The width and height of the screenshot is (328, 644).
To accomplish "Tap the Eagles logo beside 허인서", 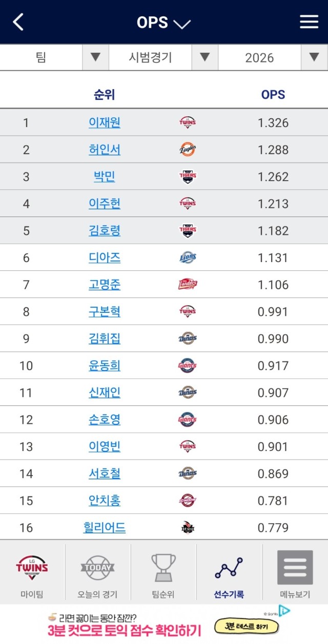I will (x=188, y=149).
